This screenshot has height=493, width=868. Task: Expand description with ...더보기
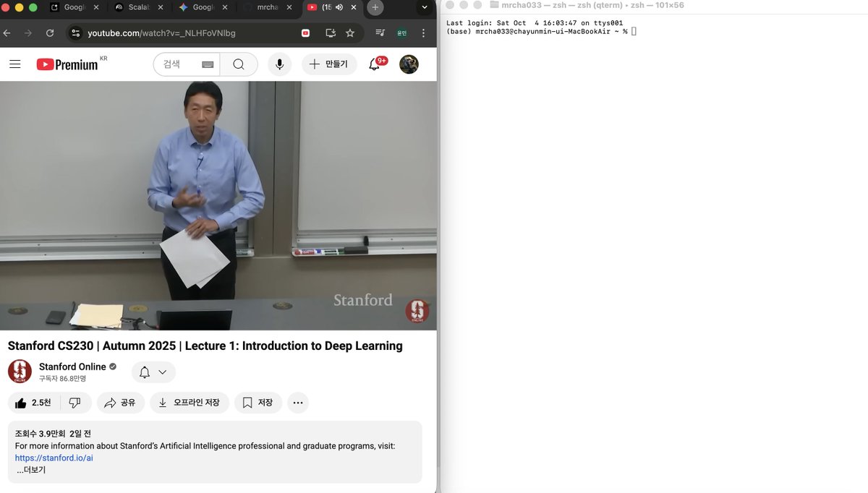pyautogui.click(x=31, y=470)
